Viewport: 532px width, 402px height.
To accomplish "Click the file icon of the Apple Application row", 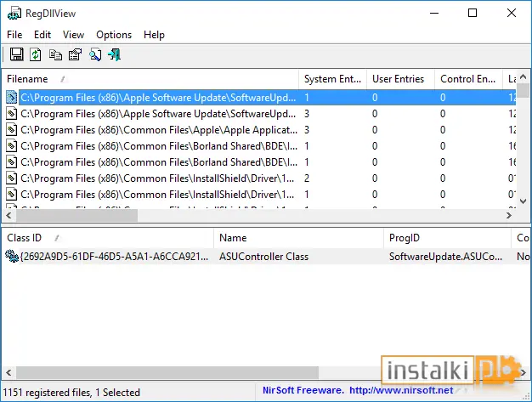I will (11, 129).
